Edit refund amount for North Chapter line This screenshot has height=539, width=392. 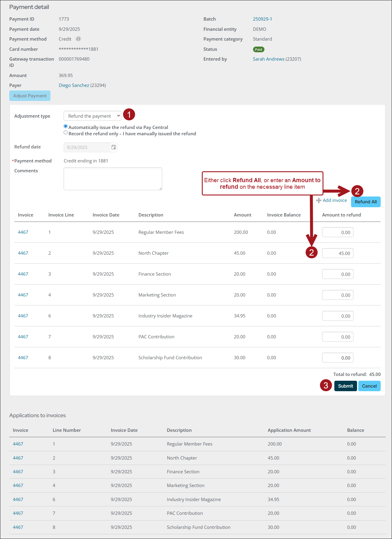point(337,253)
